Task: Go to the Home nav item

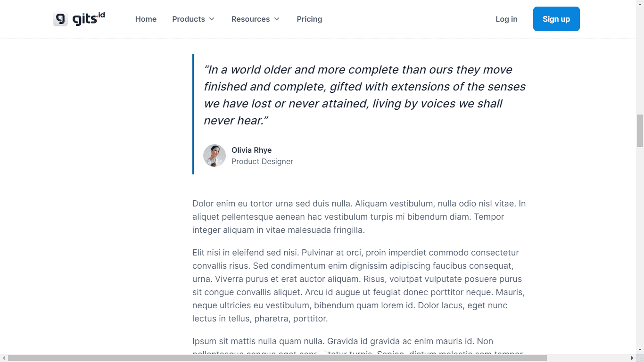Action: (146, 19)
